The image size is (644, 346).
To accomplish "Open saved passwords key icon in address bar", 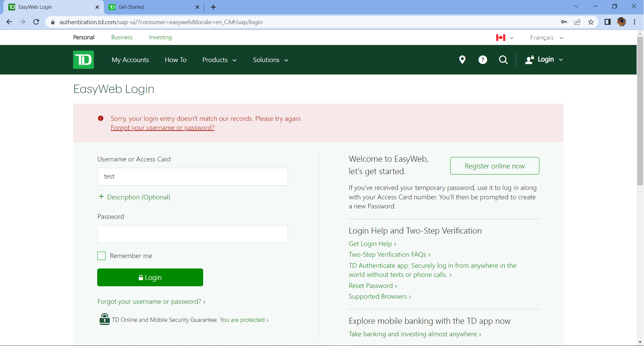I will coord(564,22).
